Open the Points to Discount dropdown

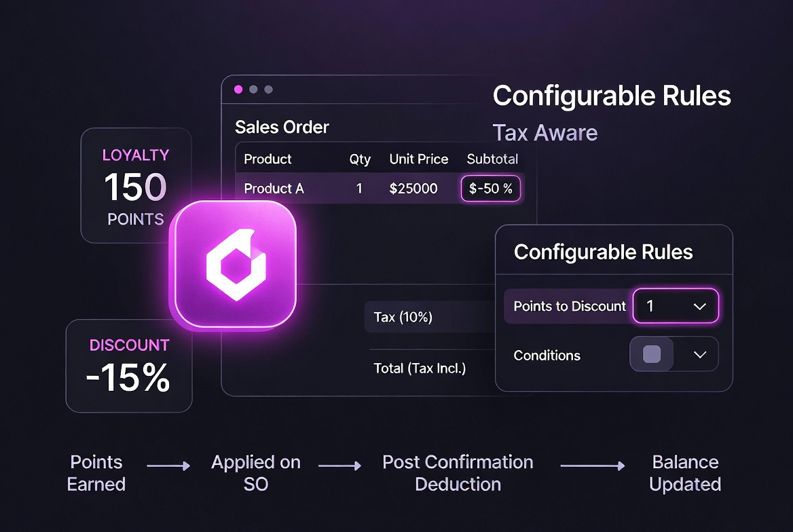point(676,306)
